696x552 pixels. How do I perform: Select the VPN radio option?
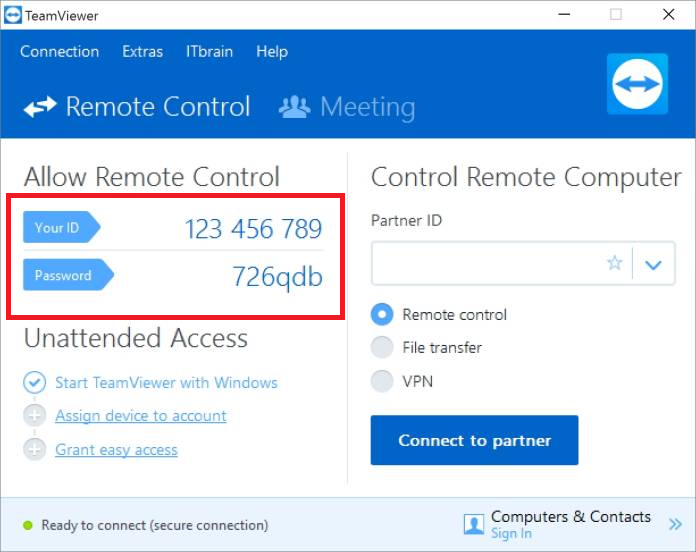pos(382,381)
